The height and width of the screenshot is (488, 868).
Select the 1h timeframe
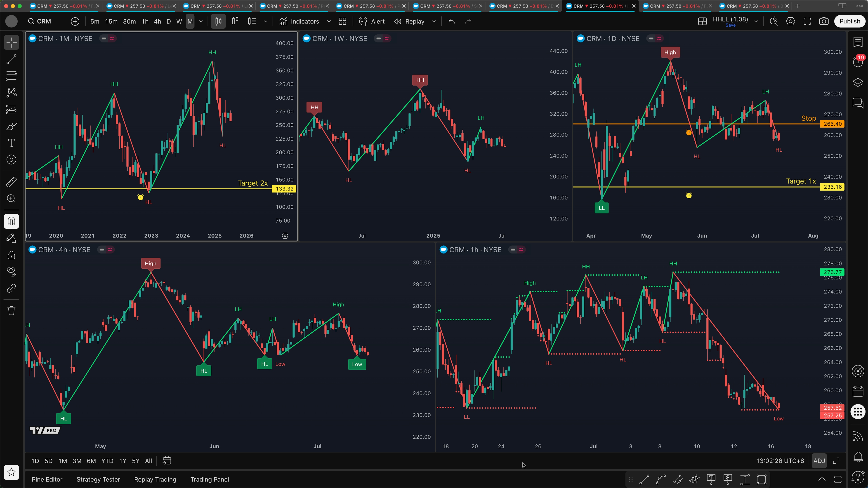[145, 21]
